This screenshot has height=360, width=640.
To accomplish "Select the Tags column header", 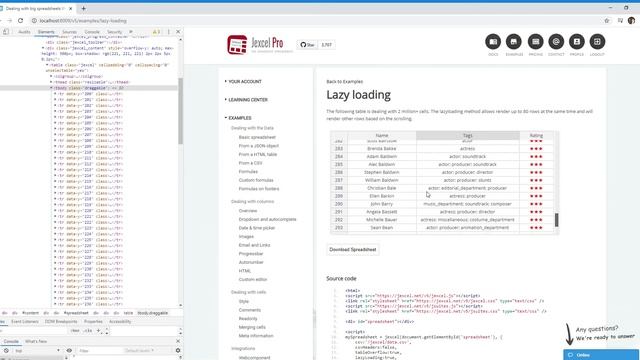I will click(468, 136).
